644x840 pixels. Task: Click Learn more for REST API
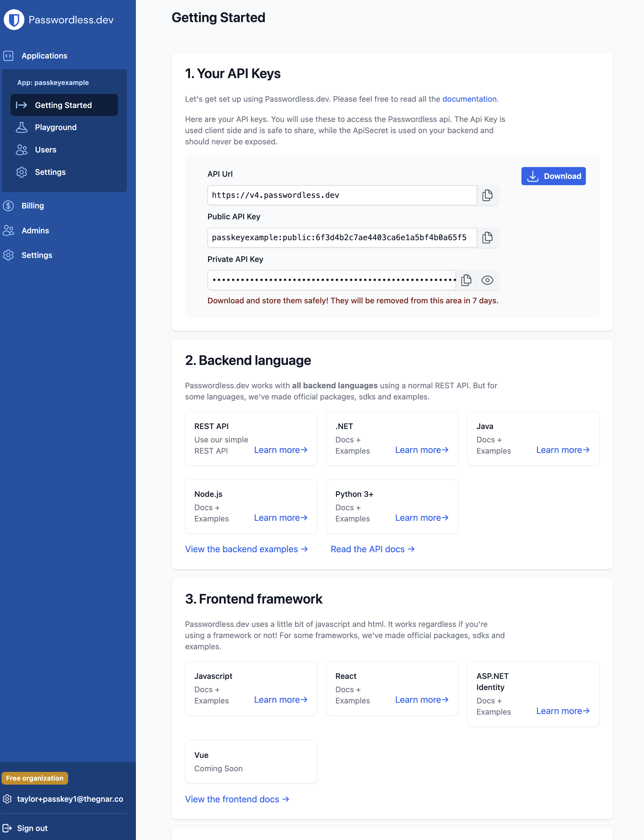[x=281, y=450]
